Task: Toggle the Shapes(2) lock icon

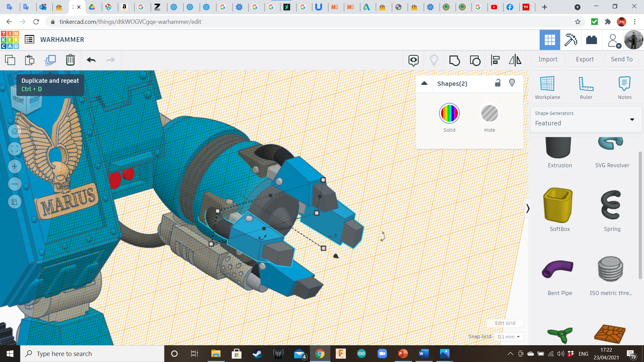Action: pyautogui.click(x=498, y=83)
